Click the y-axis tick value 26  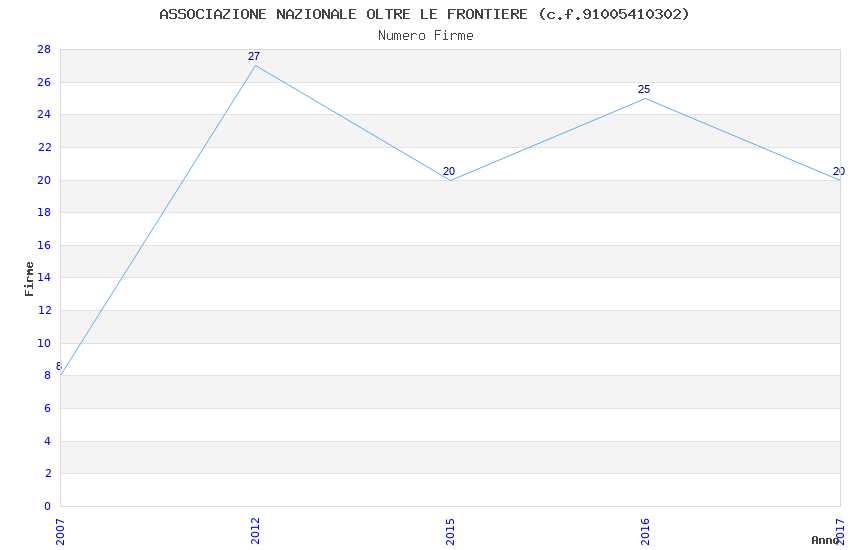click(44, 82)
